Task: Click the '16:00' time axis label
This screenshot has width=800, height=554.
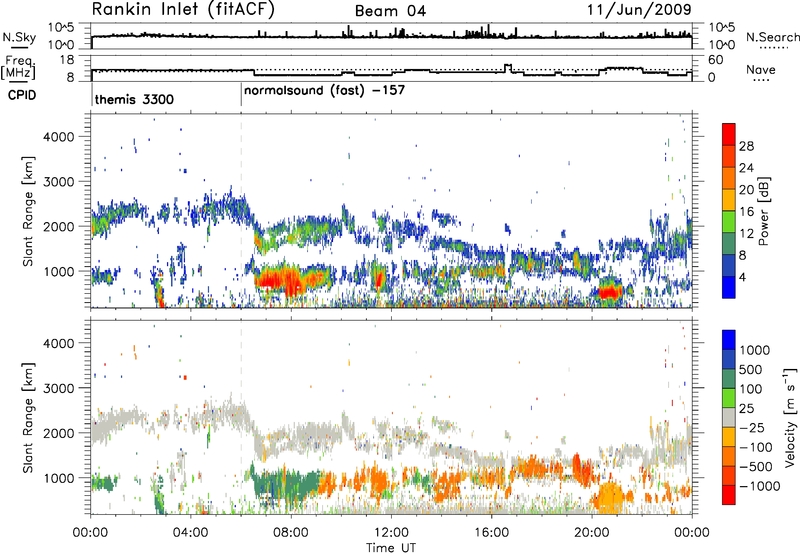Action: 491,533
